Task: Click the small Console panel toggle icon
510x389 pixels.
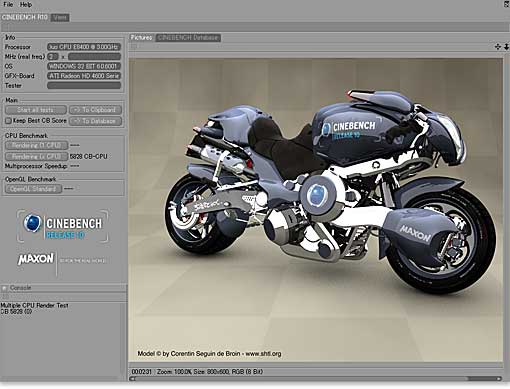Action: pyautogui.click(x=4, y=288)
